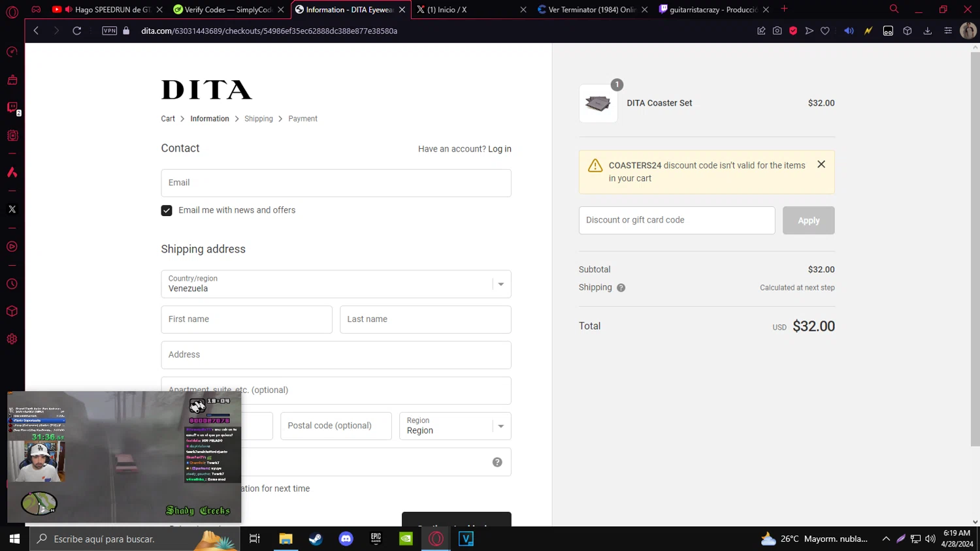The image size is (980, 551).
Task: View site security lock icon
Action: [126, 31]
